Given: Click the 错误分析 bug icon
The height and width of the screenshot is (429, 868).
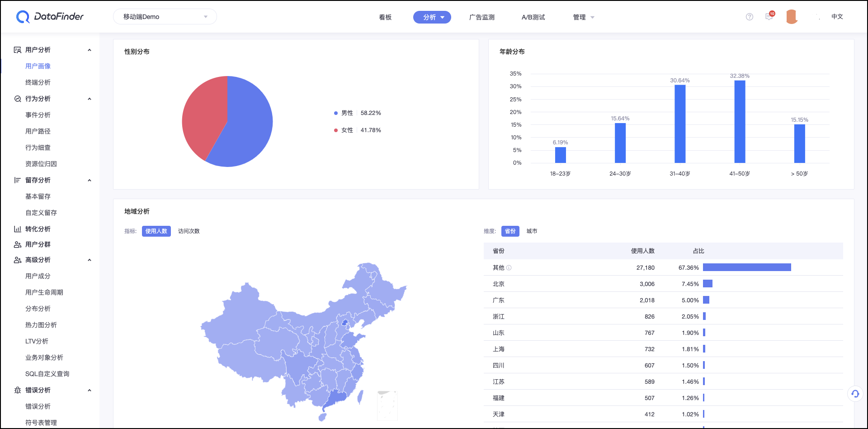Looking at the screenshot, I should click(18, 390).
